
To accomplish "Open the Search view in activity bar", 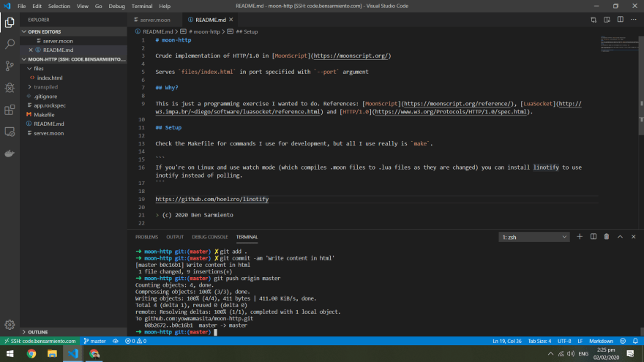I will (10, 44).
